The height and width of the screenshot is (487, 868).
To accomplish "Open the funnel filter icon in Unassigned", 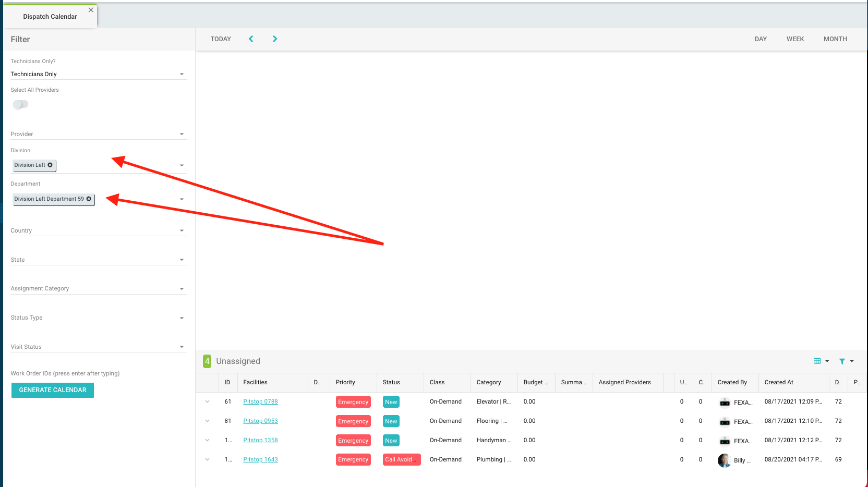I will click(x=842, y=361).
